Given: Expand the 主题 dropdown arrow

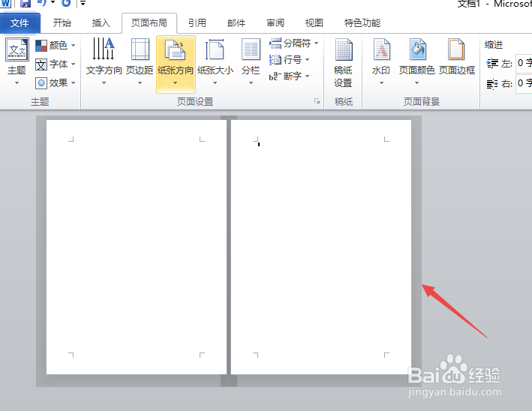Looking at the screenshot, I should (17, 82).
